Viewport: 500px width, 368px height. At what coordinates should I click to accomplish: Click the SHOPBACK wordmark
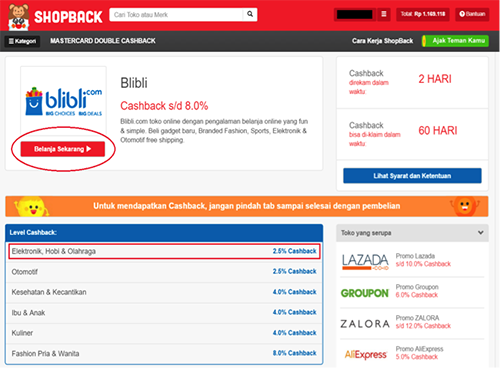68,17
